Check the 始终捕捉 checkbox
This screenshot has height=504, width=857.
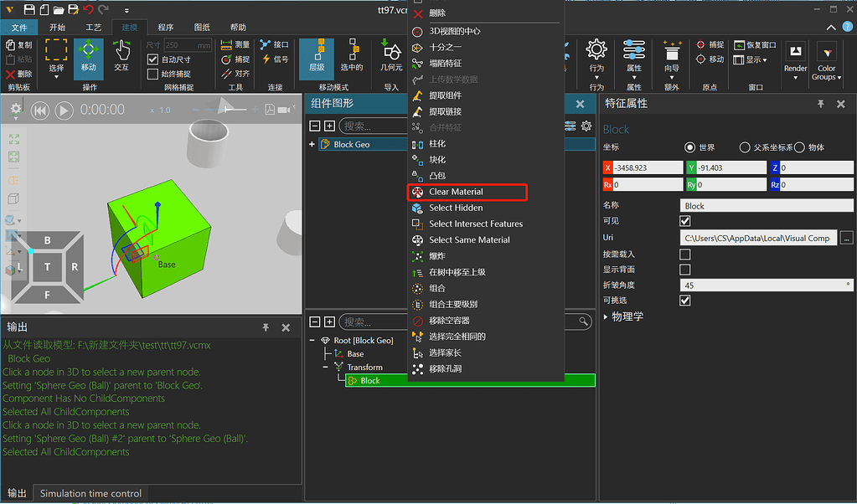point(151,72)
